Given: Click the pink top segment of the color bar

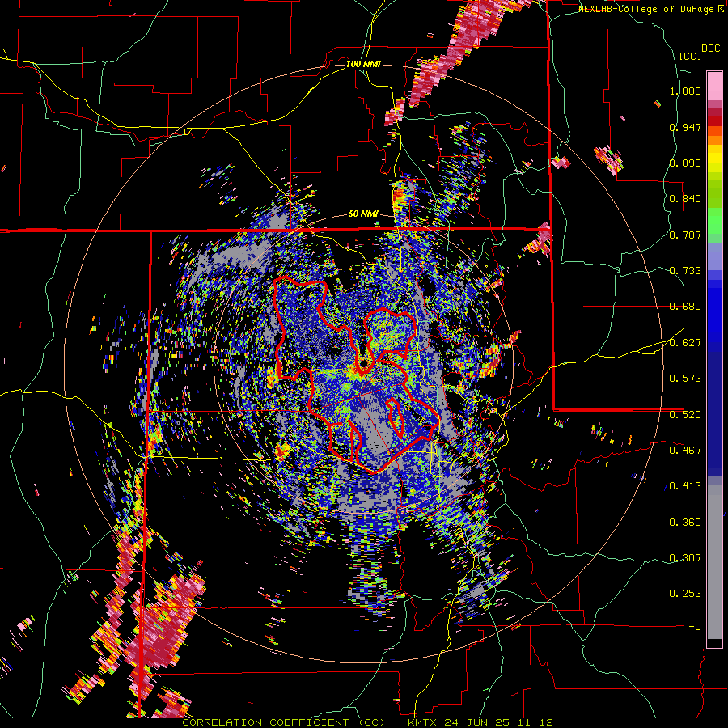Looking at the screenshot, I should click(x=714, y=86).
